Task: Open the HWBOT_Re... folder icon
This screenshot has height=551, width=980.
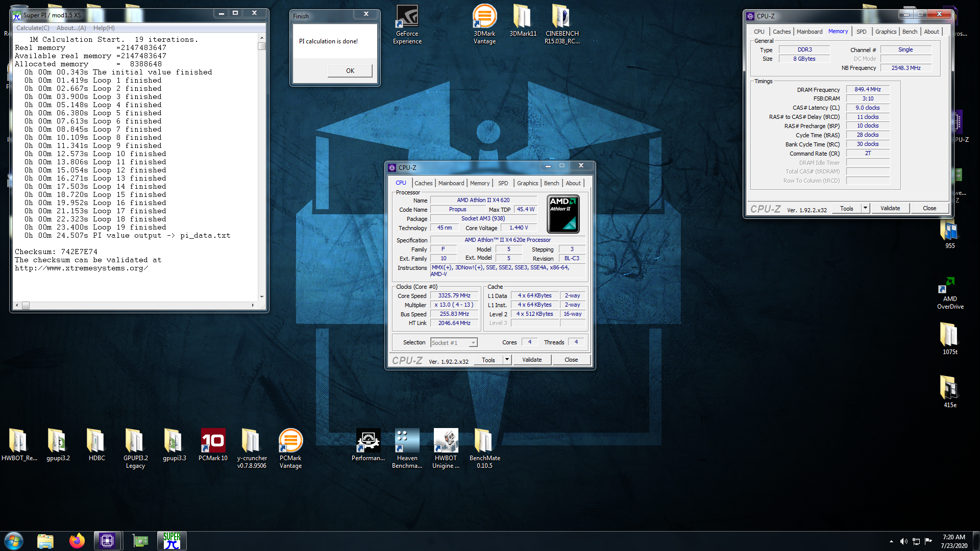Action: [19, 445]
